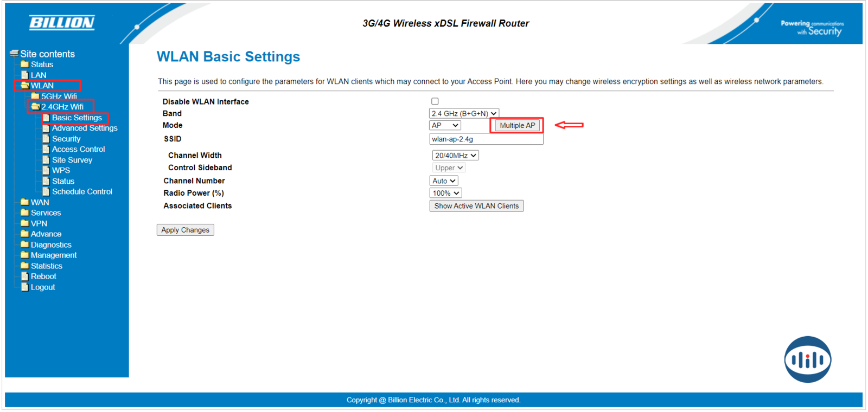Open the Channel Number dropdown
Screen dimensions: 868x412
[x=444, y=181]
